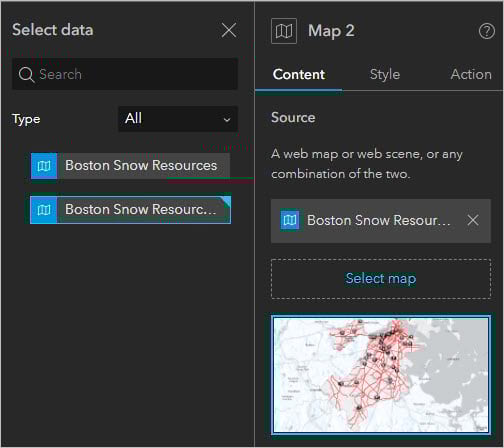Click map icon of highlighted Boston Snow Resourc... item

pos(44,210)
